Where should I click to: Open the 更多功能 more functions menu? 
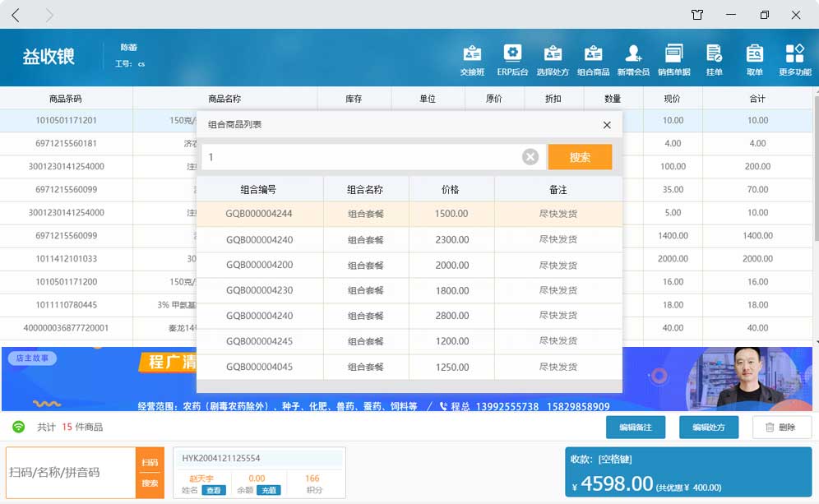[794, 59]
